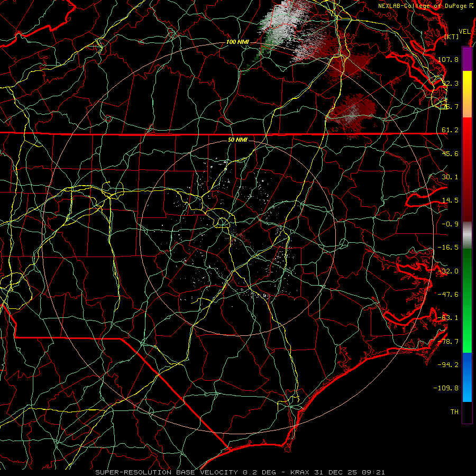Select the 14.5 velocity scale value
476x476 pixels.
450,200
